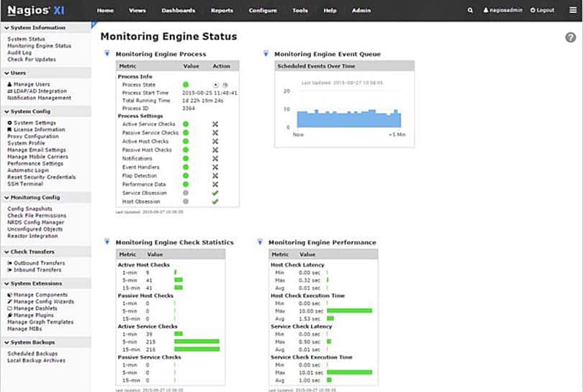This screenshot has width=583, height=392.
Task: Click the Process State green status indicator
Action: [x=186, y=85]
